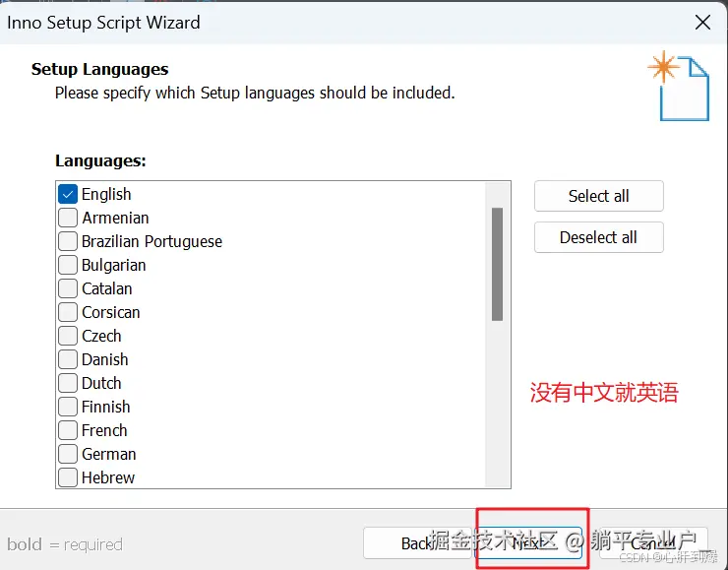
Task: Tick the Bulgarian checkbox
Action: tap(68, 265)
